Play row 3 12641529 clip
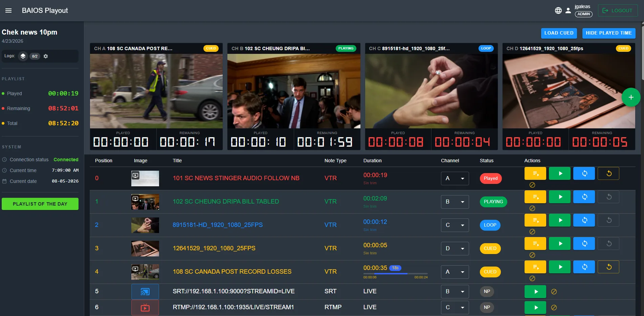Viewport: 644px width, 316px height. pos(560,244)
